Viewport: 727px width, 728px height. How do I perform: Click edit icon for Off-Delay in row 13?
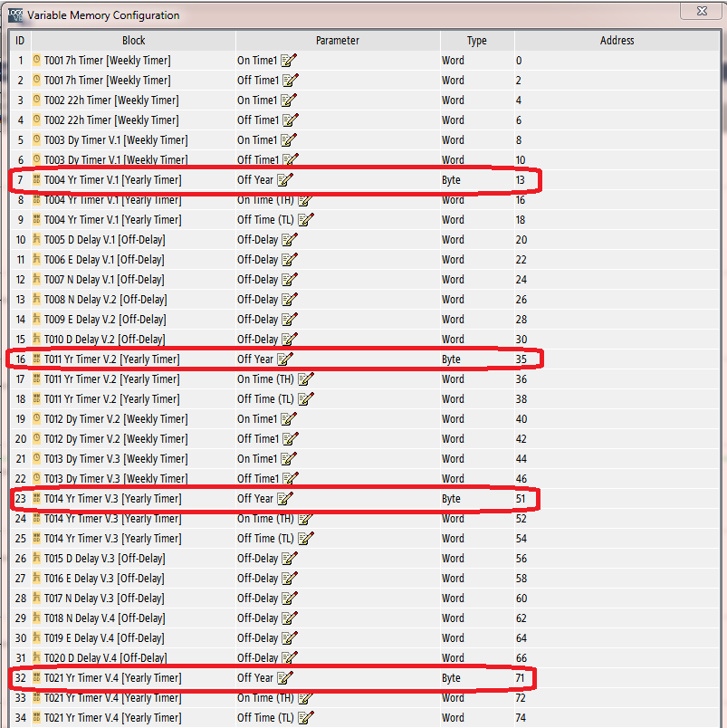click(x=289, y=300)
